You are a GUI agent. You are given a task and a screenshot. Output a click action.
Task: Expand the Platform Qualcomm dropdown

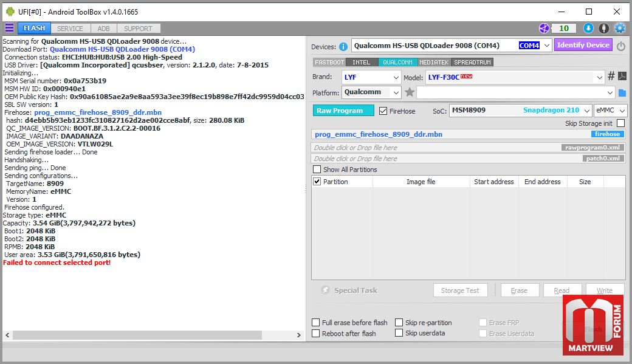(x=396, y=93)
